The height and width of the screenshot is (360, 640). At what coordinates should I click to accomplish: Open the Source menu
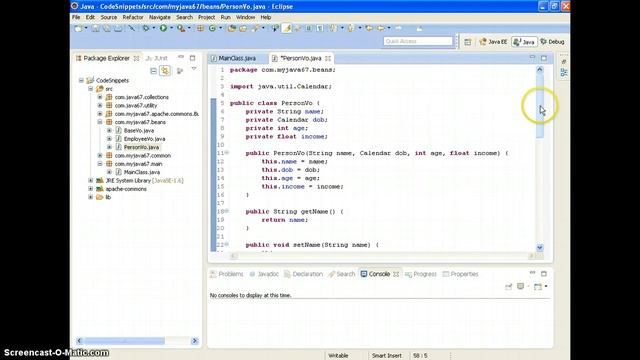point(109,17)
